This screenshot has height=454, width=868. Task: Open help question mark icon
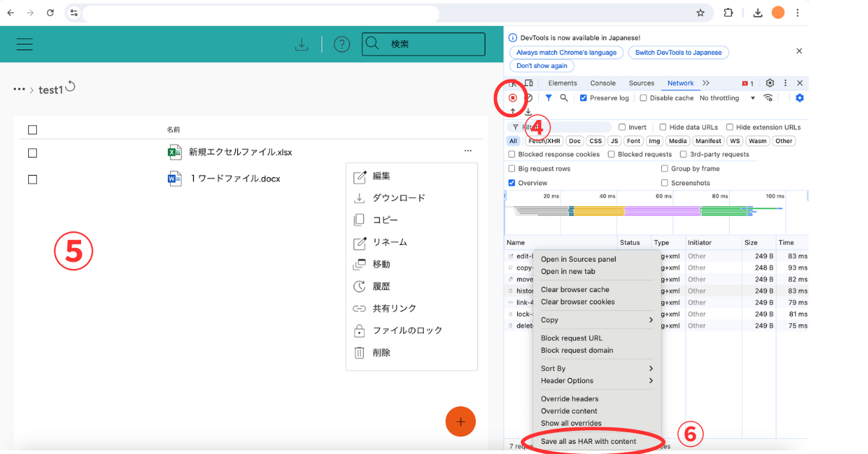341,44
